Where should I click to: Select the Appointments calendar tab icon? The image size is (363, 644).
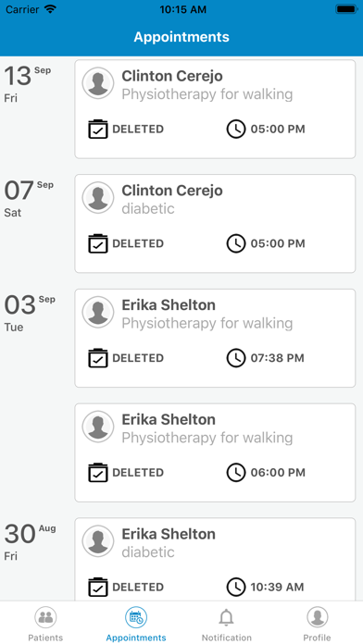pos(136,617)
